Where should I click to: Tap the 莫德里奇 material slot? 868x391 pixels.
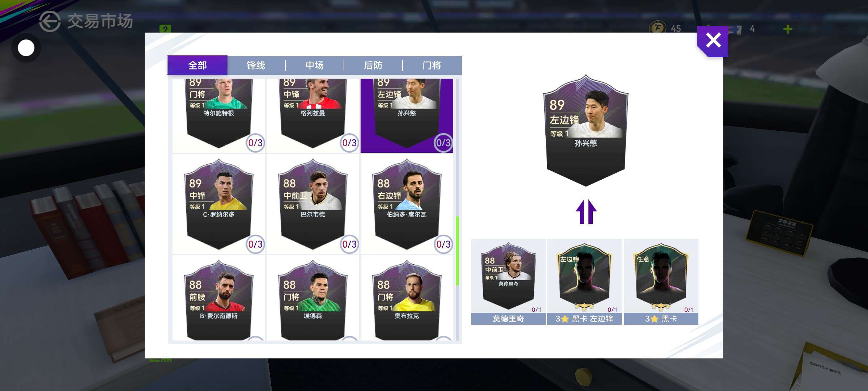click(x=509, y=282)
